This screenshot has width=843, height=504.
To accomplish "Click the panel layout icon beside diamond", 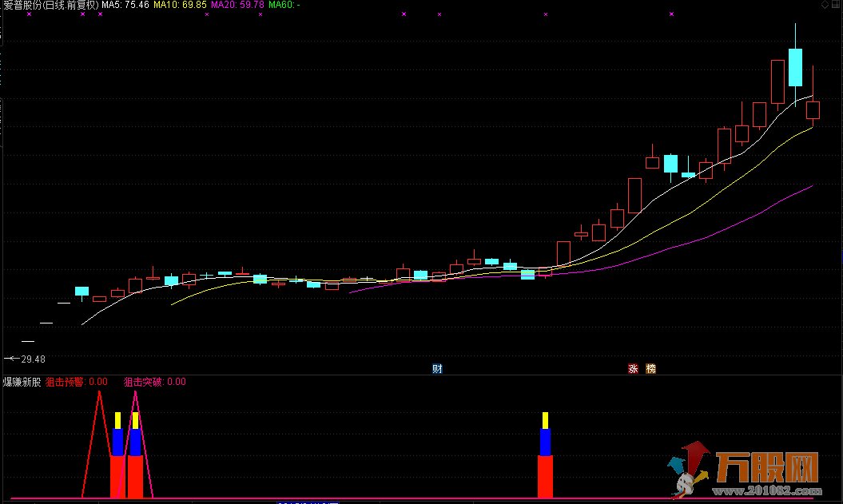I will [837, 4].
